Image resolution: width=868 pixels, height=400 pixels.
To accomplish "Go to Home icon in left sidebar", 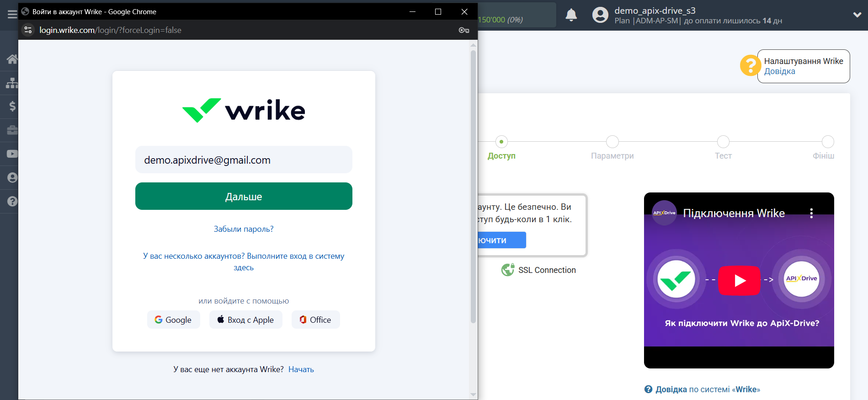I will point(12,59).
